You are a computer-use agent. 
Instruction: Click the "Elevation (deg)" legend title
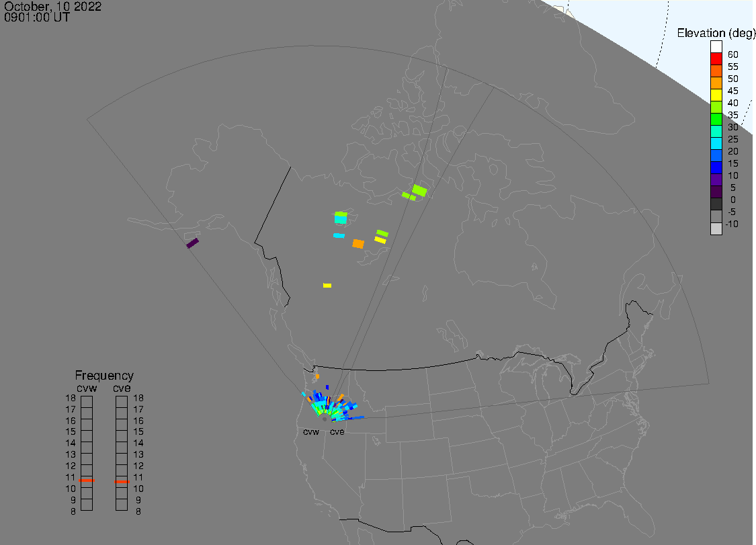point(716,34)
